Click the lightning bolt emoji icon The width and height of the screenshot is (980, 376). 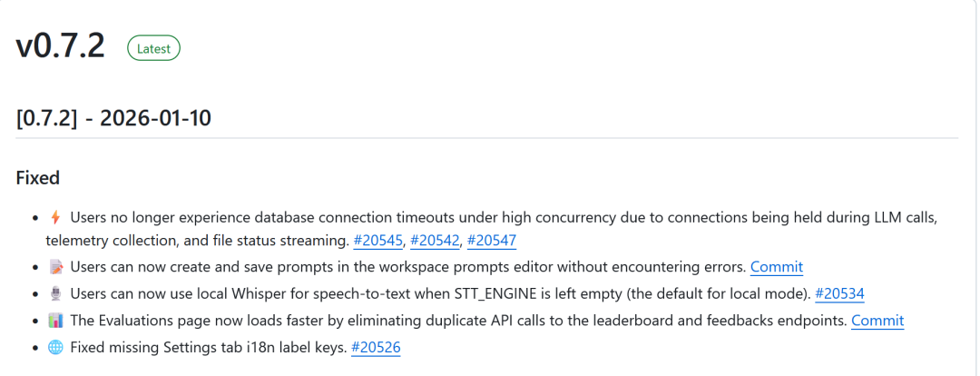pyautogui.click(x=54, y=218)
